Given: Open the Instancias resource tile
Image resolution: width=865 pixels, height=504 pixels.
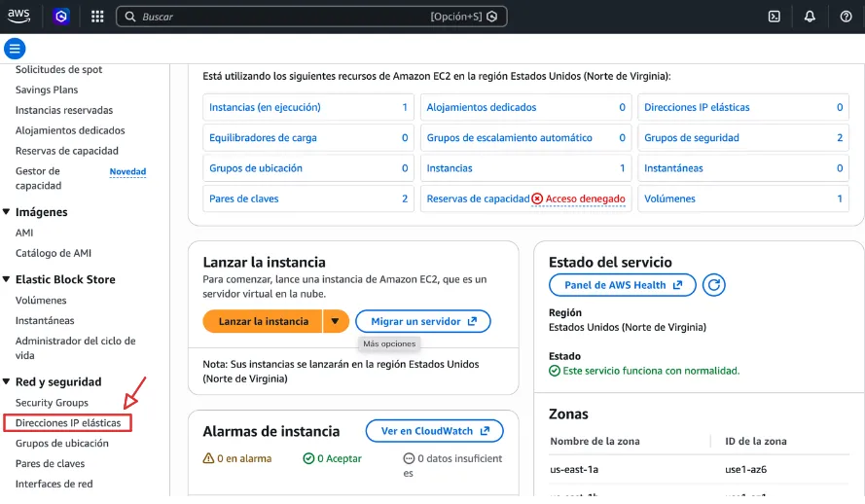Looking at the screenshot, I should click(x=525, y=168).
